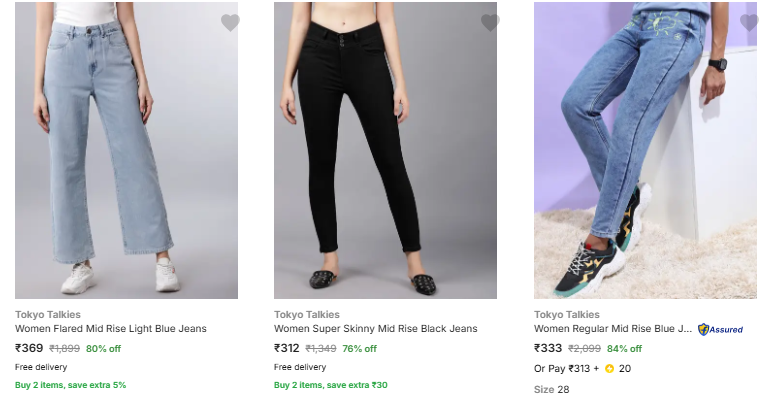This screenshot has width=770, height=397.
Task: Favorite the regular blue jeans with heart
Action: click(x=749, y=23)
